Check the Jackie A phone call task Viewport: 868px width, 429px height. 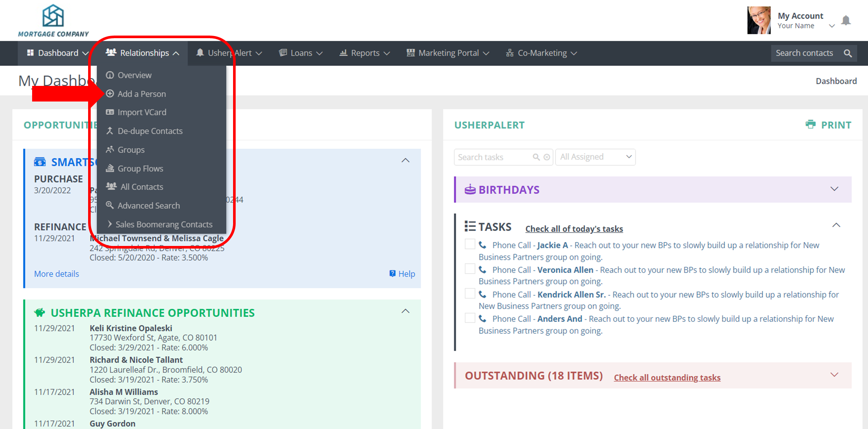tap(470, 244)
